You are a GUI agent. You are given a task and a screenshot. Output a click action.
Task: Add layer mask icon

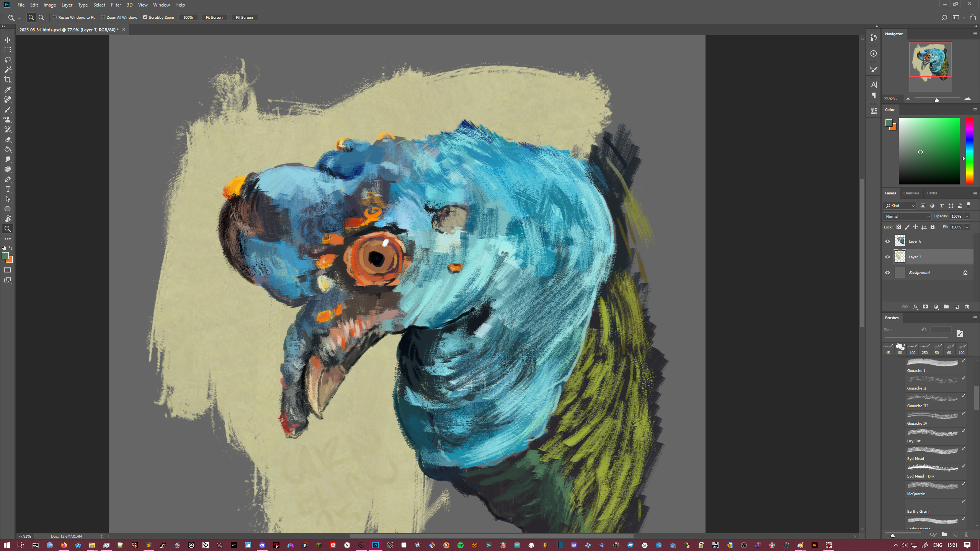[x=925, y=307]
